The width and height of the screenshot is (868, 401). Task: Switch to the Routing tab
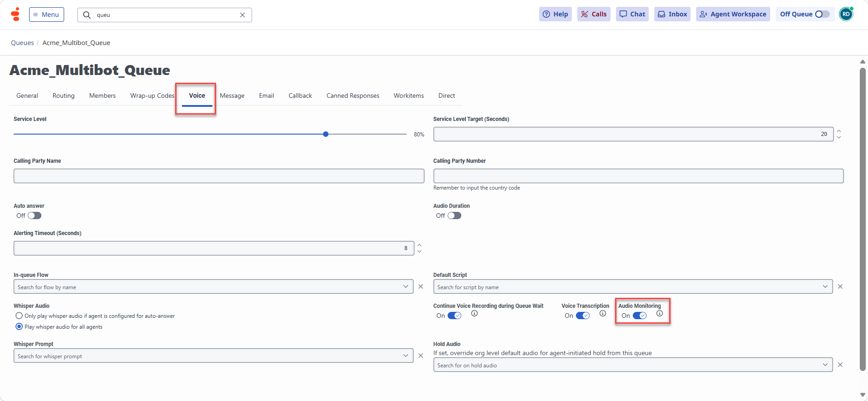tap(64, 95)
